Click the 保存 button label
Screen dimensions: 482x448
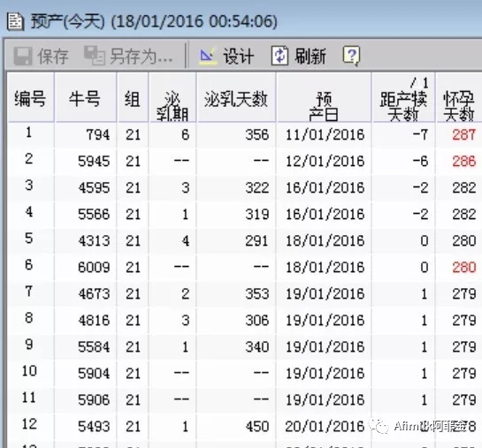[53, 57]
